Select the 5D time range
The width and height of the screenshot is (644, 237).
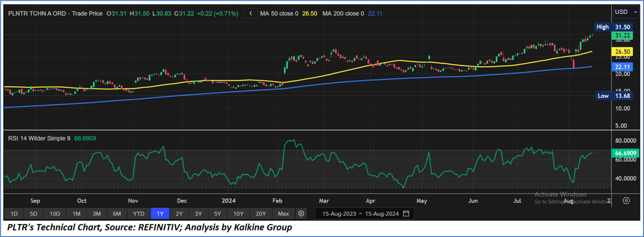coord(34,214)
